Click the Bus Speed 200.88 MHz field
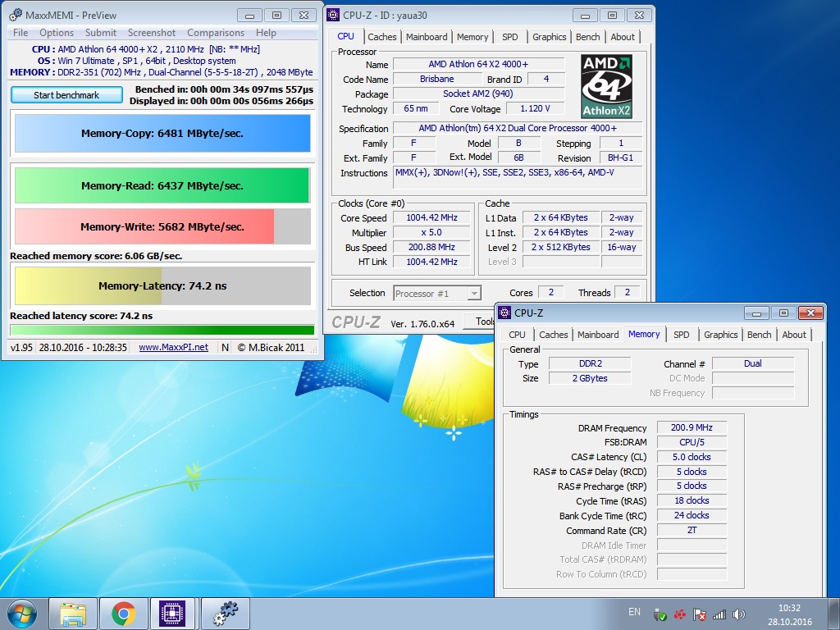 click(431, 247)
